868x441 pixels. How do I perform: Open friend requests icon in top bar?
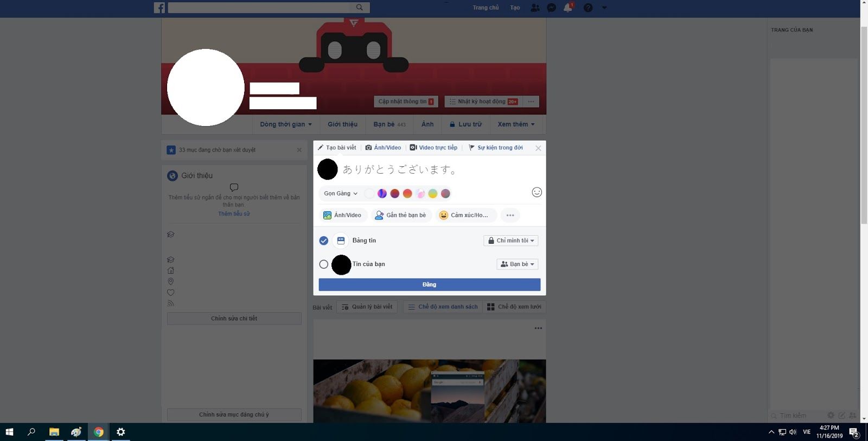point(535,8)
